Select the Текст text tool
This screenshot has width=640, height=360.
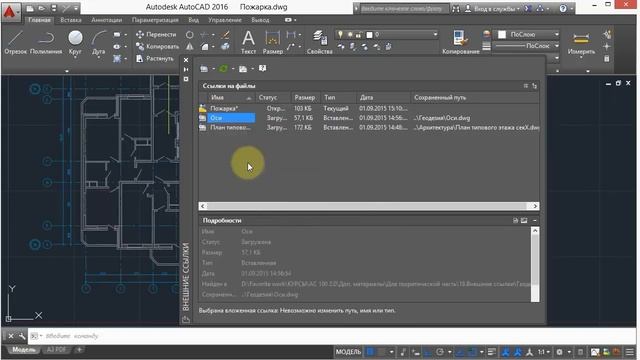point(248,42)
